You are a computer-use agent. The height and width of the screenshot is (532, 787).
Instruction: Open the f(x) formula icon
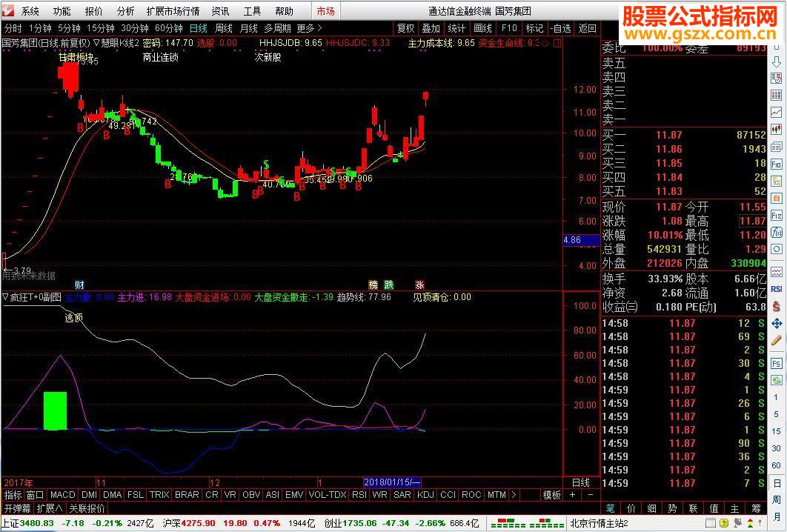[777, 233]
